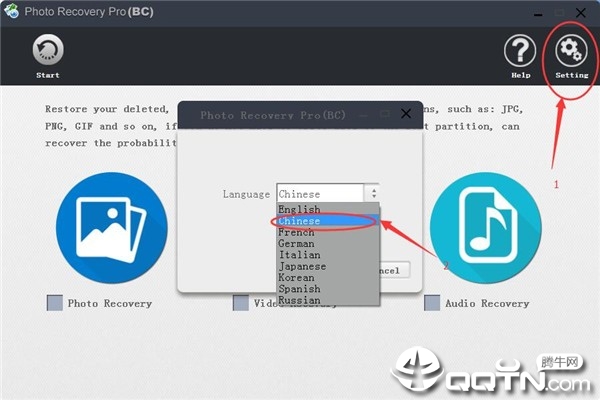
Task: Minimize the main application window
Action: [x=538, y=15]
